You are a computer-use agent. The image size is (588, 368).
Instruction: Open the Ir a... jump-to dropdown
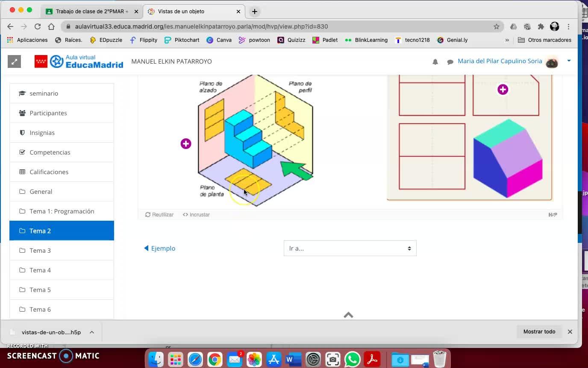click(x=350, y=248)
